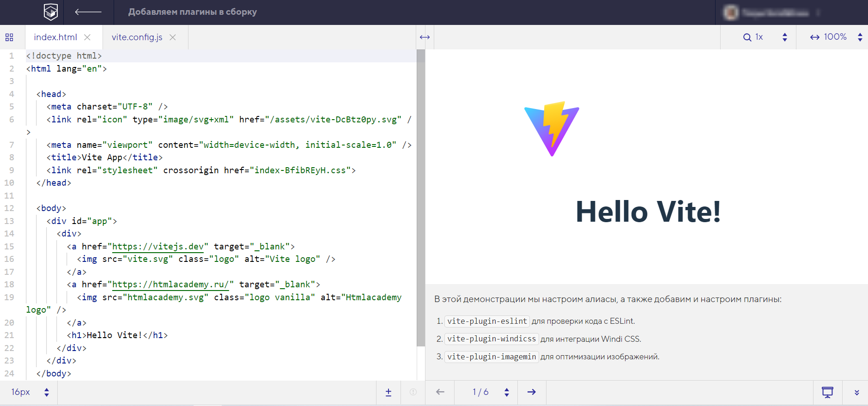Image resolution: width=868 pixels, height=406 pixels.
Task: Click the disabled info circle icon
Action: (413, 392)
